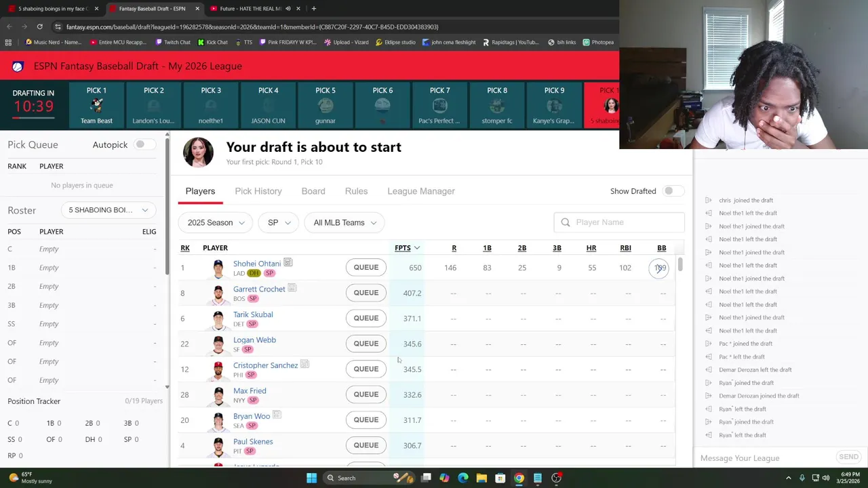Click the Pick 5 gunnar team avatar
This screenshot has width=868, height=488.
(x=325, y=105)
